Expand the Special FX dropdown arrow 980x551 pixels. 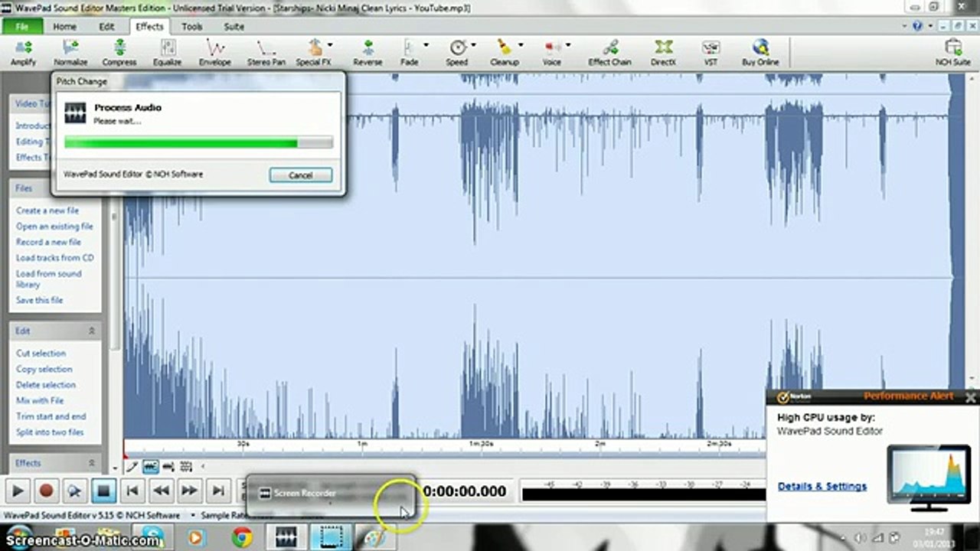(x=330, y=45)
